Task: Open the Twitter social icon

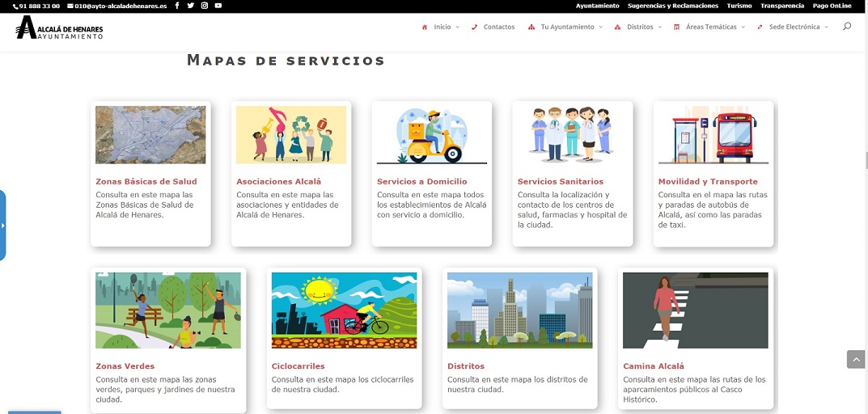Action: coord(190,6)
